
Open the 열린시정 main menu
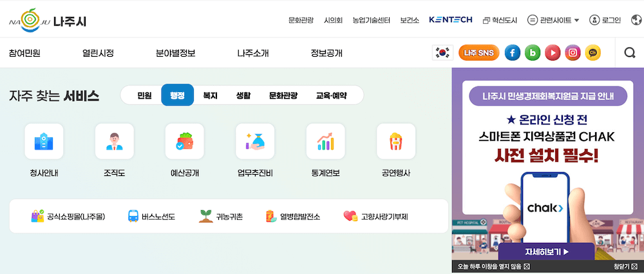(x=98, y=53)
